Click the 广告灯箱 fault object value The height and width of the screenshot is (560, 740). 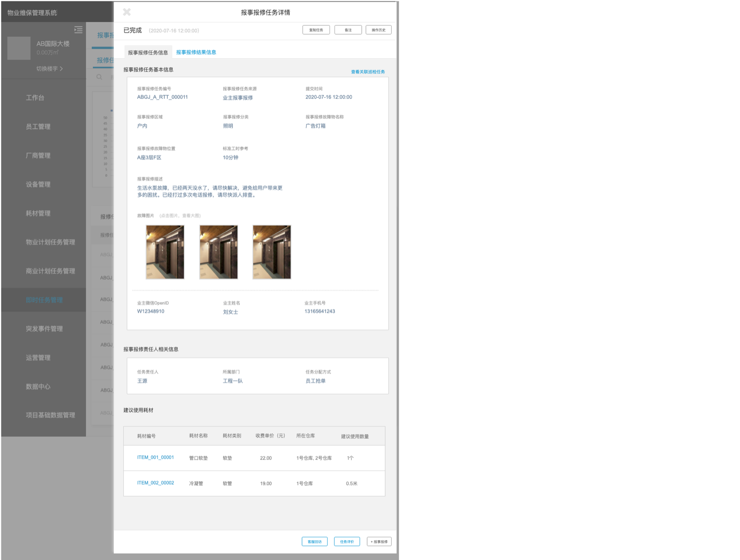click(x=315, y=126)
